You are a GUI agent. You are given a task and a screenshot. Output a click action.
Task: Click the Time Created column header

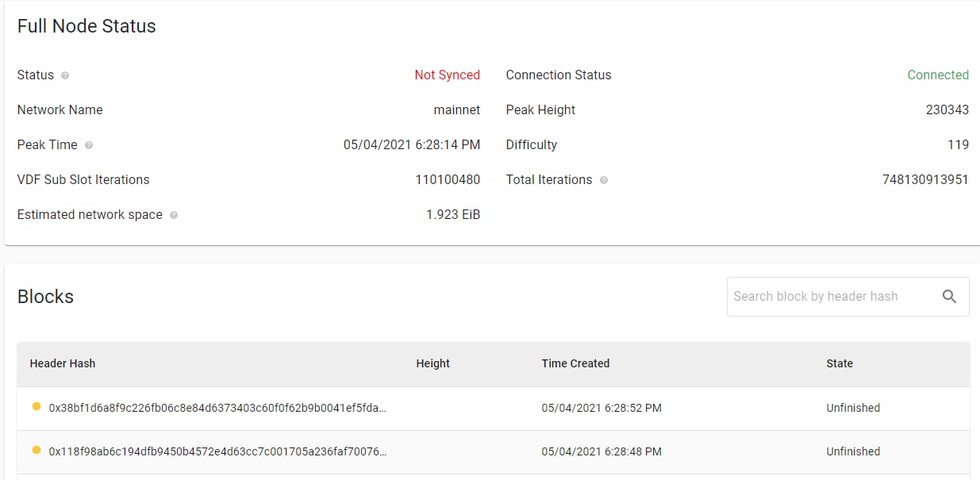tap(575, 363)
